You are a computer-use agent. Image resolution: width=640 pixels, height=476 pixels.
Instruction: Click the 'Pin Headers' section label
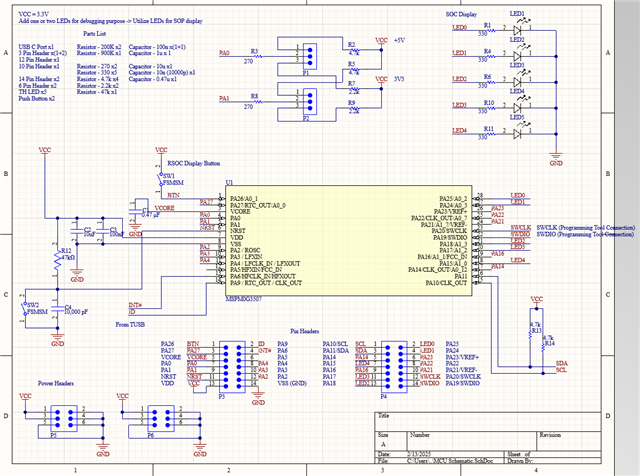pyautogui.click(x=305, y=331)
